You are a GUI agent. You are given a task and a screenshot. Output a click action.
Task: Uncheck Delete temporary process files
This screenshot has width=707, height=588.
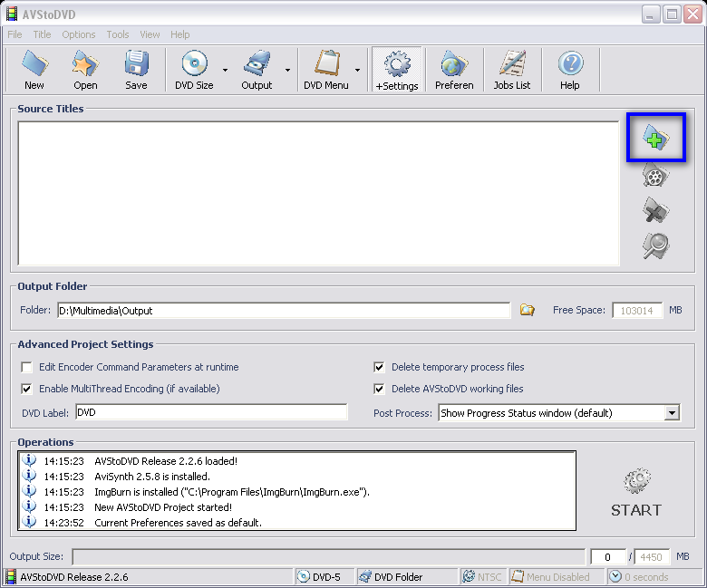pos(379,367)
